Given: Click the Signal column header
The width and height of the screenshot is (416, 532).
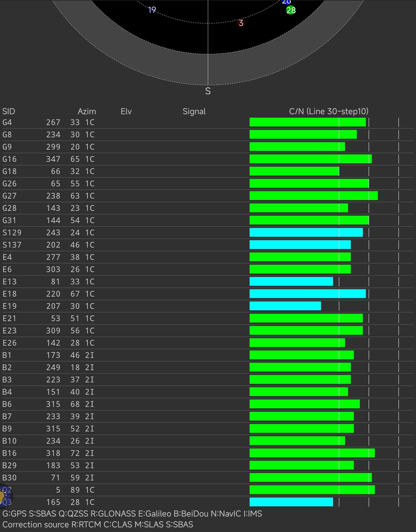Looking at the screenshot, I should 194,111.
